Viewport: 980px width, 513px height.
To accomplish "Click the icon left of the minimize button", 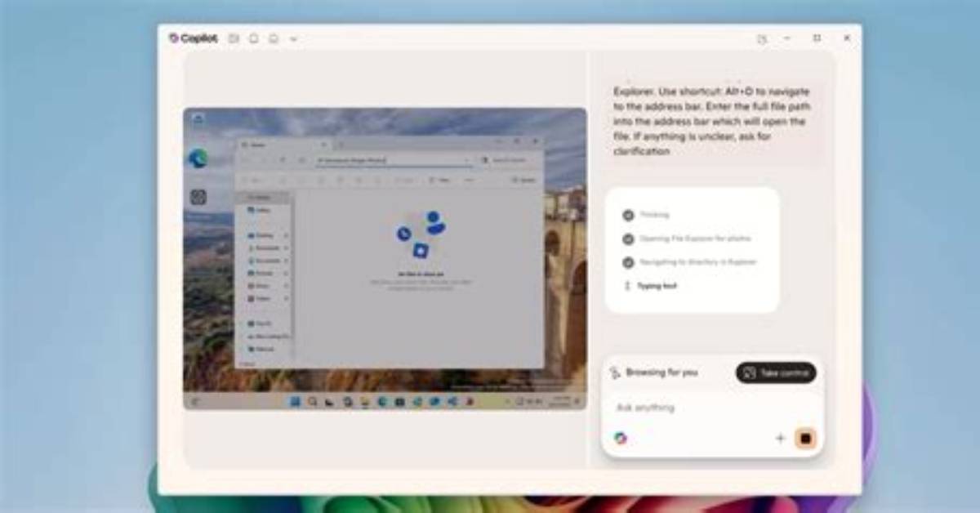I will (x=762, y=38).
